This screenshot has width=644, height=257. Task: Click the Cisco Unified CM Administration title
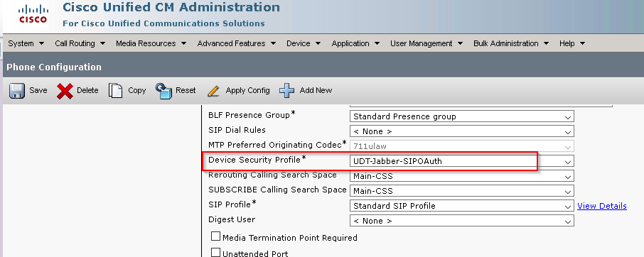(171, 7)
